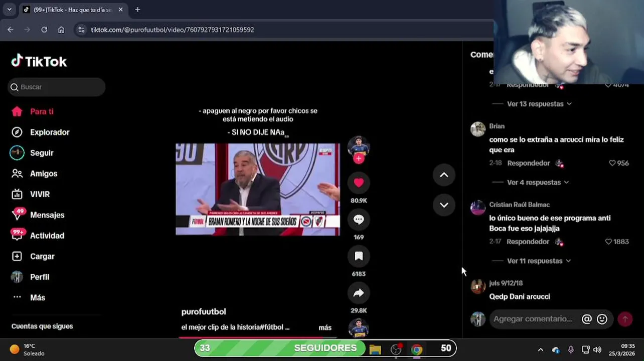The image size is (644, 361).
Task: Show hidden system tray icons
Action: (x=540, y=349)
